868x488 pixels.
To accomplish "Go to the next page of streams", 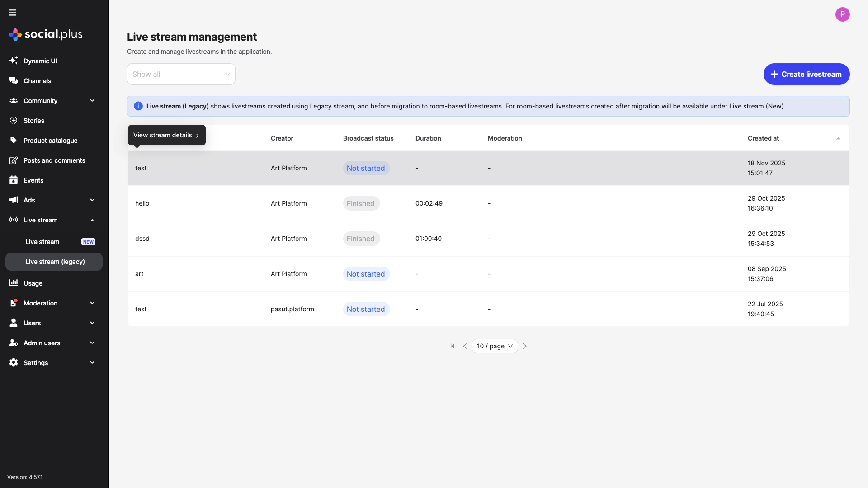I will pos(524,346).
